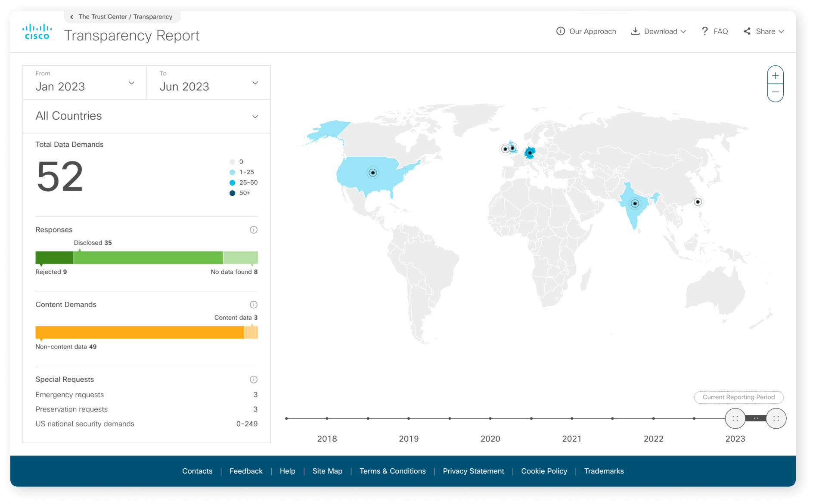The height and width of the screenshot is (504, 813).
Task: Select the data marker on the United States
Action: click(372, 172)
